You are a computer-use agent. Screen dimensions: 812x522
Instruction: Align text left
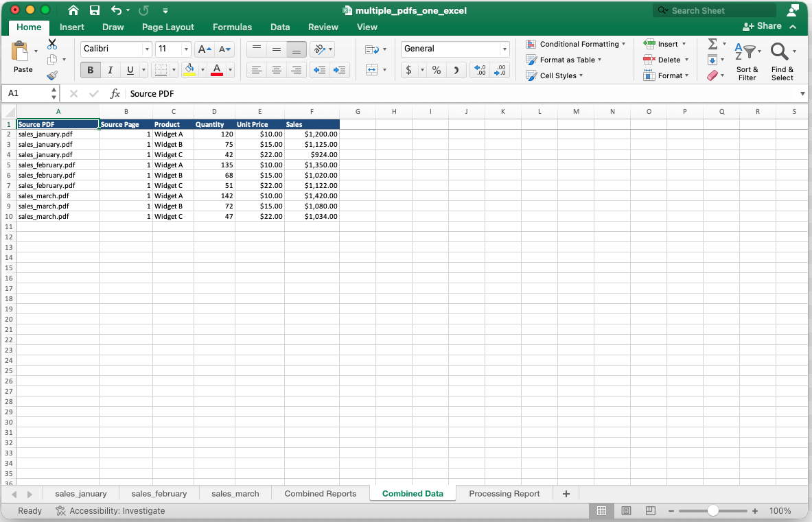point(256,70)
